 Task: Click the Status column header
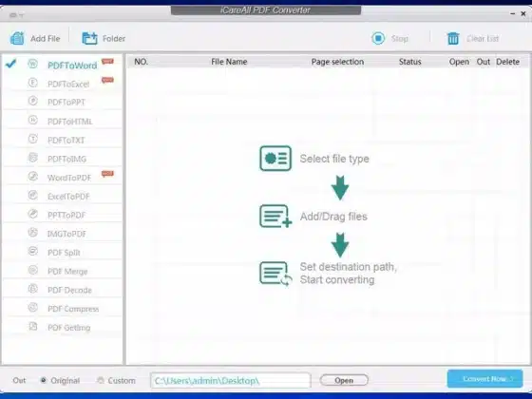click(409, 62)
